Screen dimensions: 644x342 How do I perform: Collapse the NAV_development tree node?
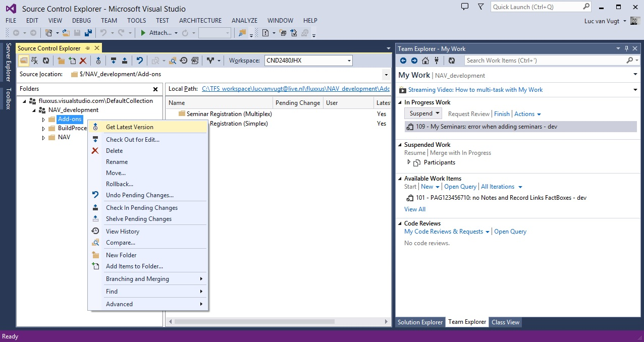[x=34, y=110]
